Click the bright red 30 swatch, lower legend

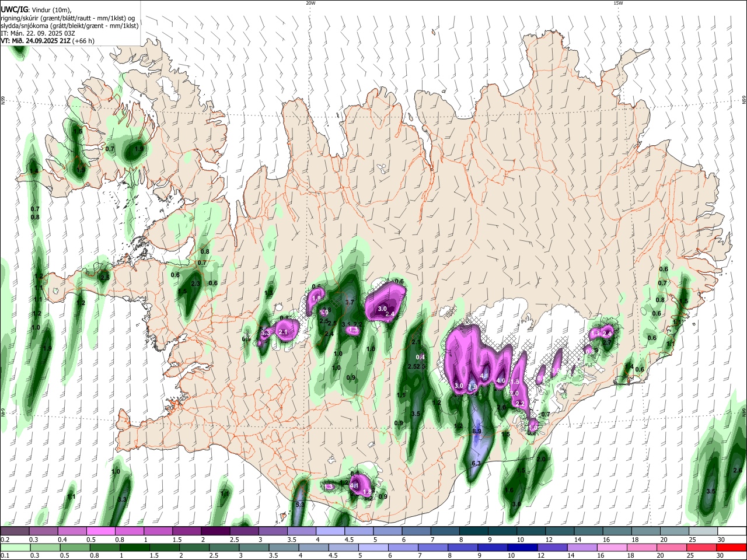732,547
